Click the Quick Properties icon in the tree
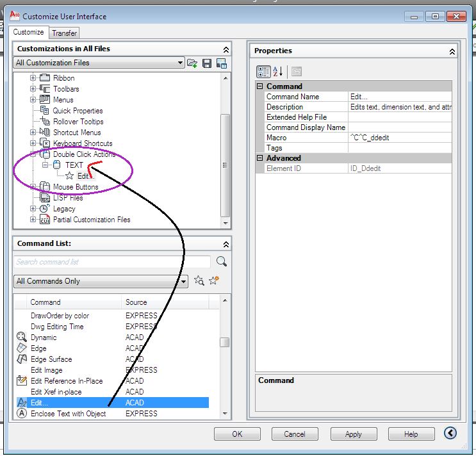Viewport: 476px width, 456px height. (45, 110)
